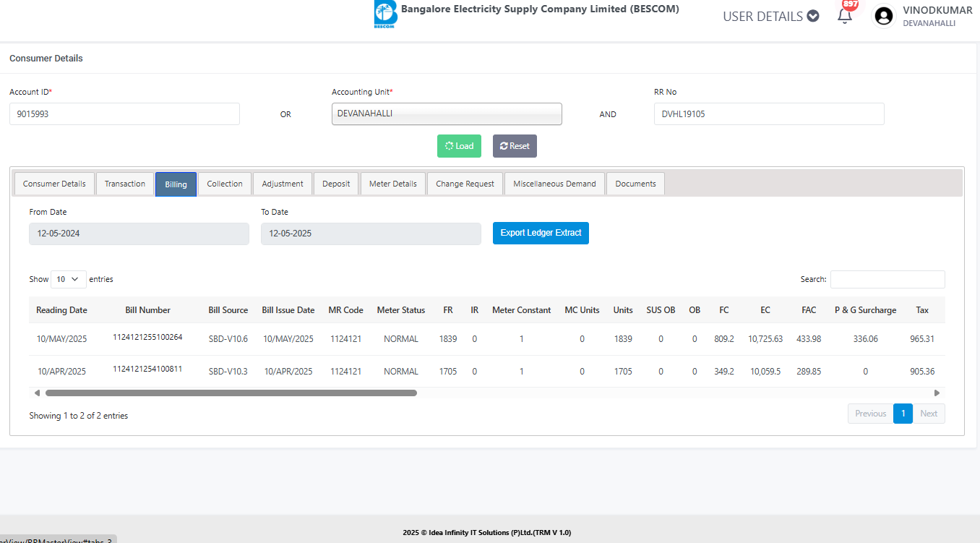Click the scrollbar right arrow
This screenshot has height=543, width=980.
937,393
